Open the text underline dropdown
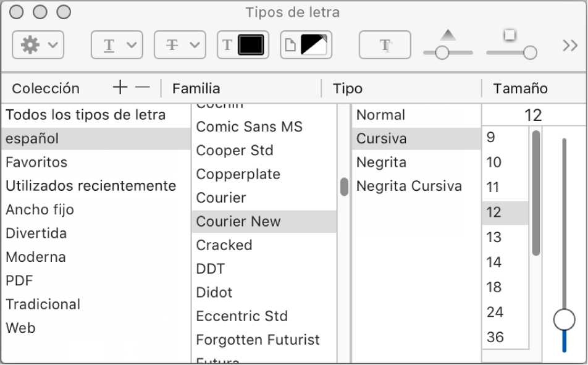This screenshot has height=365, width=588. point(117,45)
